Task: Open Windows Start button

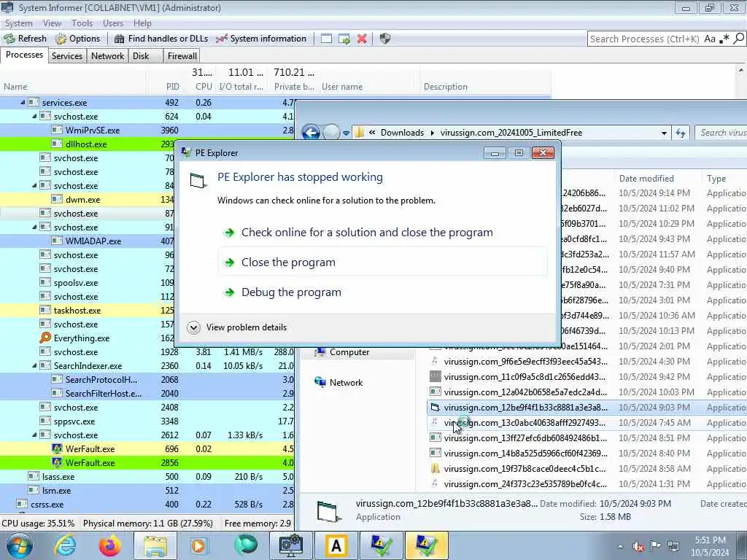Action: click(x=20, y=545)
